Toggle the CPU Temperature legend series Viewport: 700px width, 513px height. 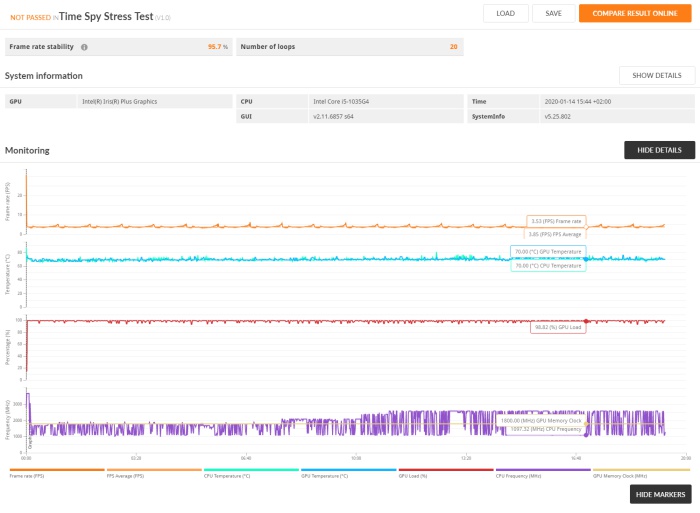pos(251,473)
